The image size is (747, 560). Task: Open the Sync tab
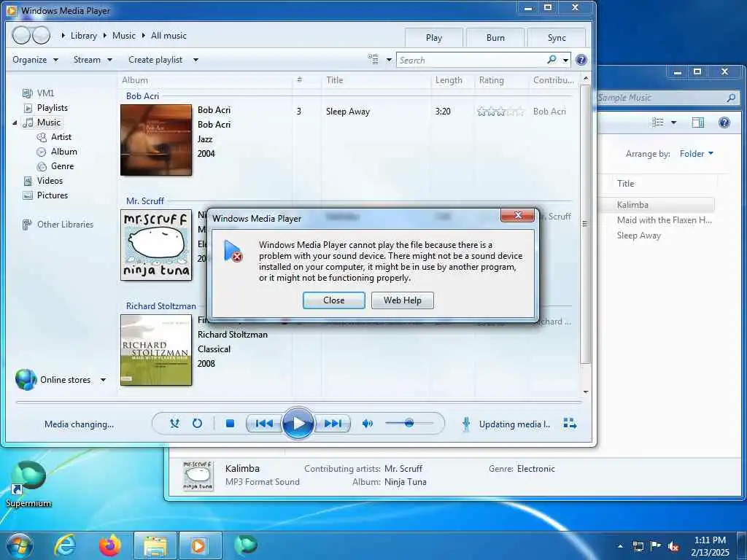point(557,38)
